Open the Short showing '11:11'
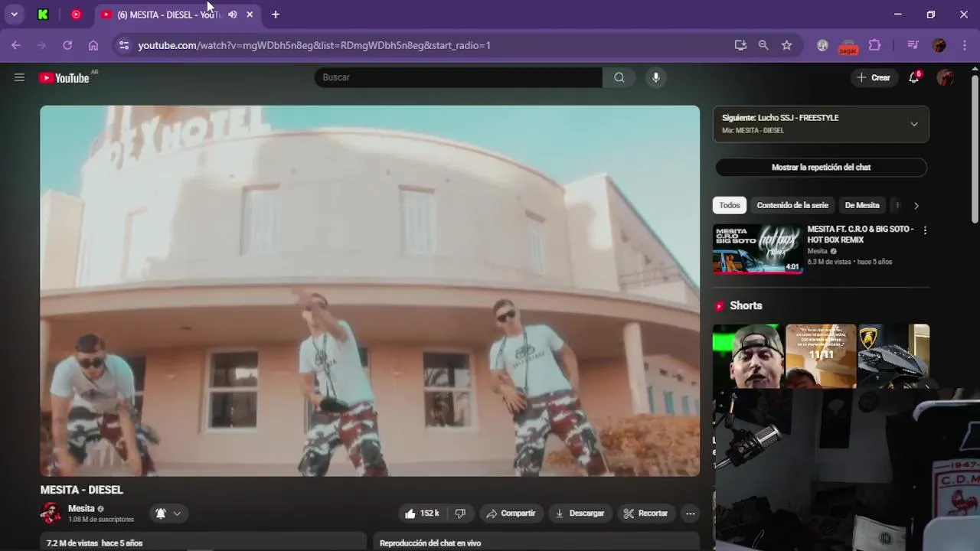 click(x=821, y=356)
